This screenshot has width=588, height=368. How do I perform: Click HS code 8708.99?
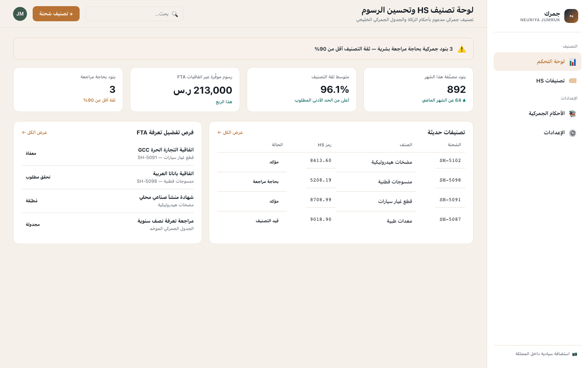point(321,200)
